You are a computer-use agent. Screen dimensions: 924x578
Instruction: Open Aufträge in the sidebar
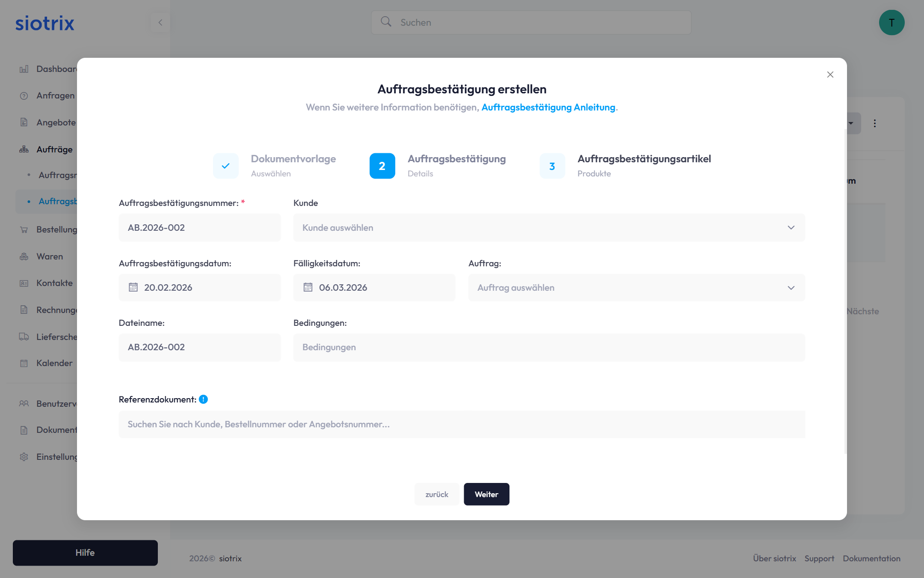click(54, 149)
